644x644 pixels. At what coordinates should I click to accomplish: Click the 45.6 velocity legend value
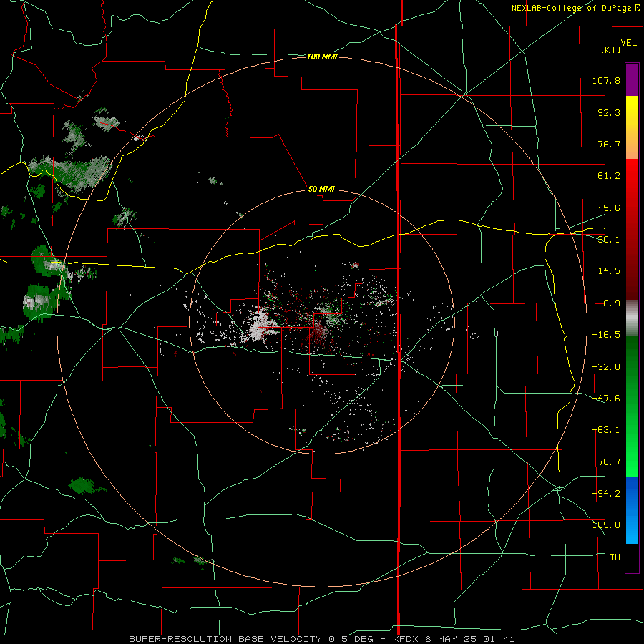609,208
